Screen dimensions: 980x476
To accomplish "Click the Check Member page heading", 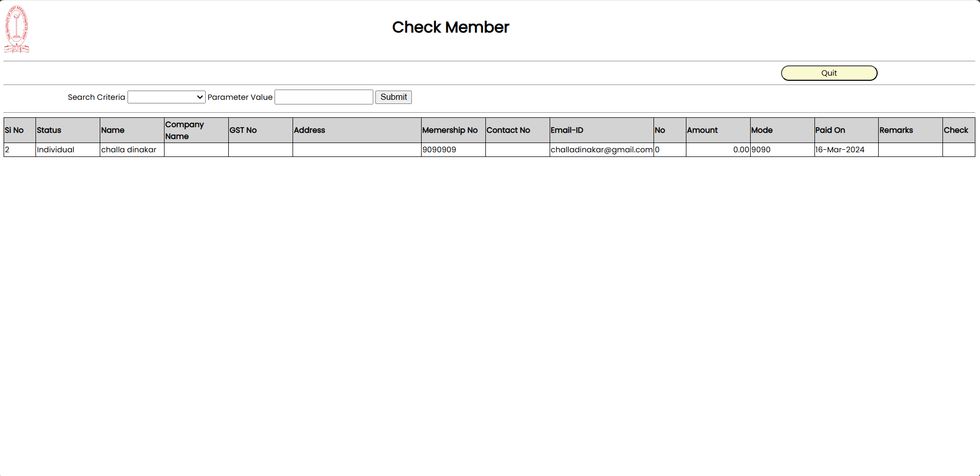I will click(x=450, y=27).
